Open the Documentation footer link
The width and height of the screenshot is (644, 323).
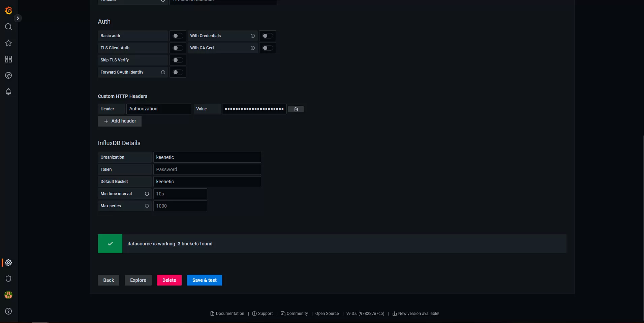point(227,314)
